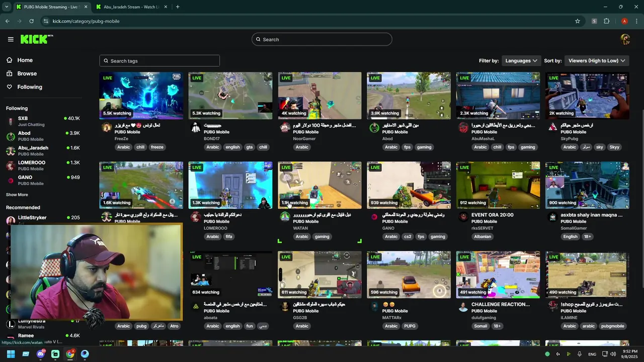Open Abod channel in Following list
Image resolution: width=644 pixels, height=362 pixels.
[x=43, y=136]
